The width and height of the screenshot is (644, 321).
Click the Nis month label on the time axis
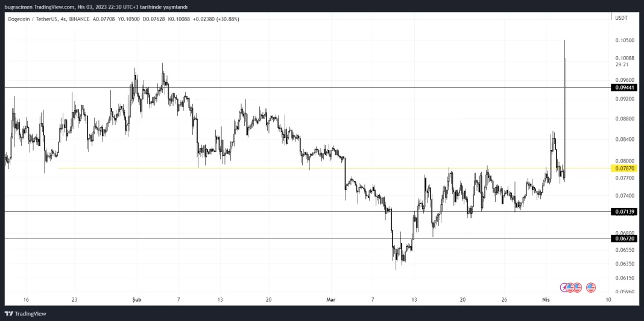click(x=546, y=299)
